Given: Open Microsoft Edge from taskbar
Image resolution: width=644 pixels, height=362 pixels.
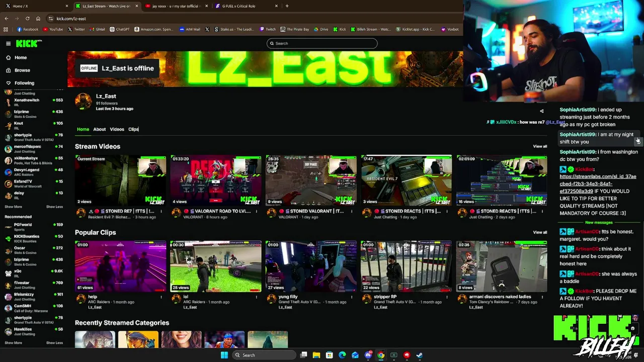Looking at the screenshot, I should (x=342, y=355).
